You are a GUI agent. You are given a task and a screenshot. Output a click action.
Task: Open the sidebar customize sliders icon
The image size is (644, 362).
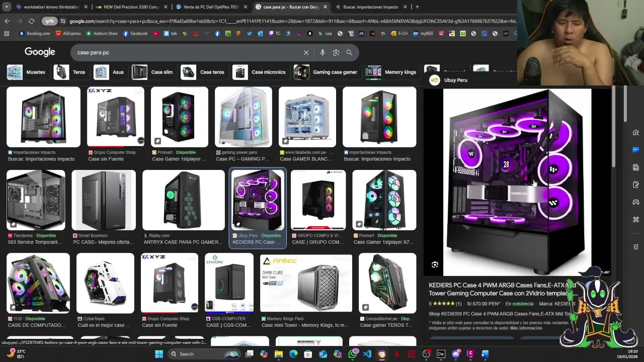(x=636, y=247)
